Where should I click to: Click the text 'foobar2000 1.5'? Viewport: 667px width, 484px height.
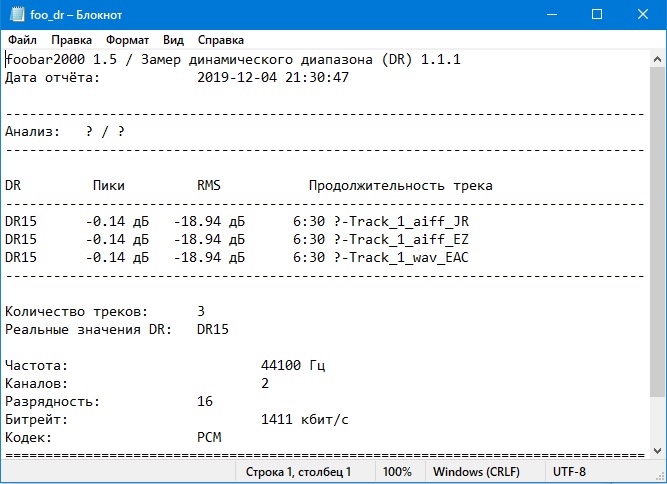click(x=61, y=60)
